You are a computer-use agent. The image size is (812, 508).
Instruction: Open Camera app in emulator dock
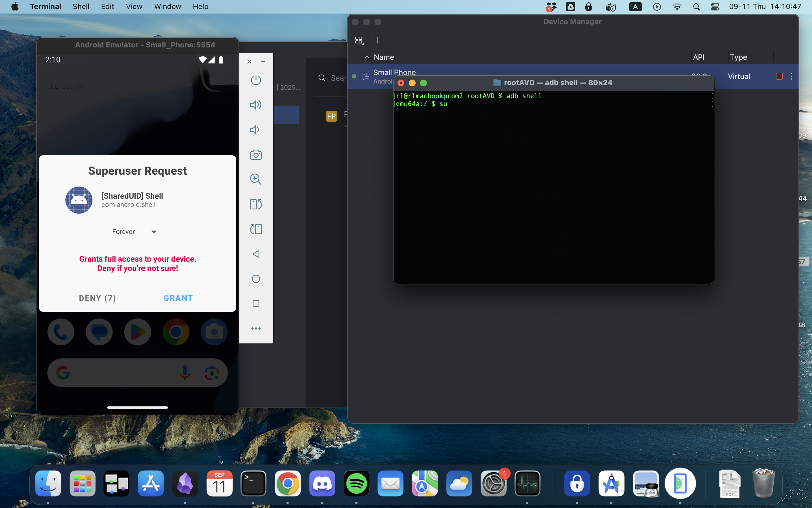coord(214,332)
